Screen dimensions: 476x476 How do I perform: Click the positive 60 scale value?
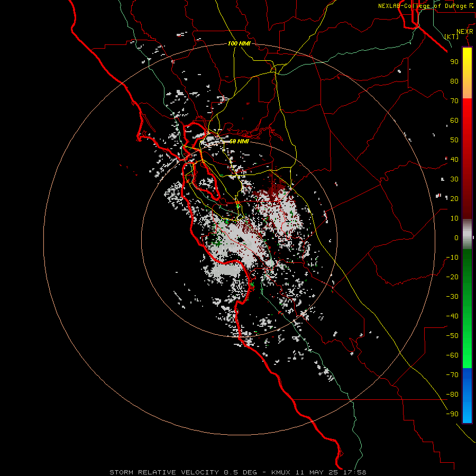click(x=454, y=121)
